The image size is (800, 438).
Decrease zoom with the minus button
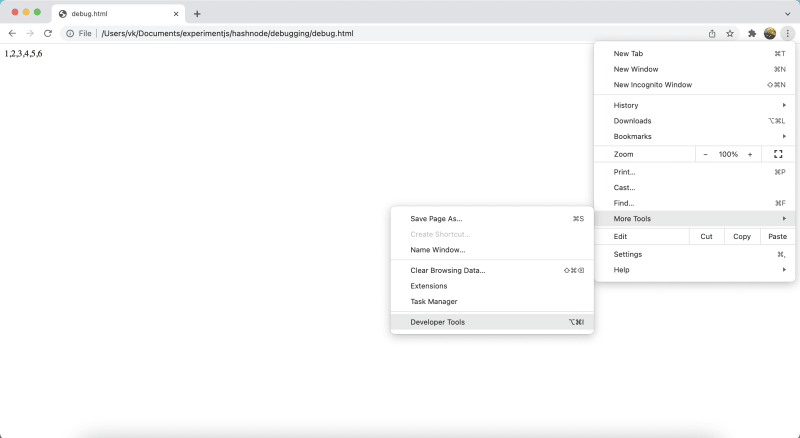pos(706,154)
